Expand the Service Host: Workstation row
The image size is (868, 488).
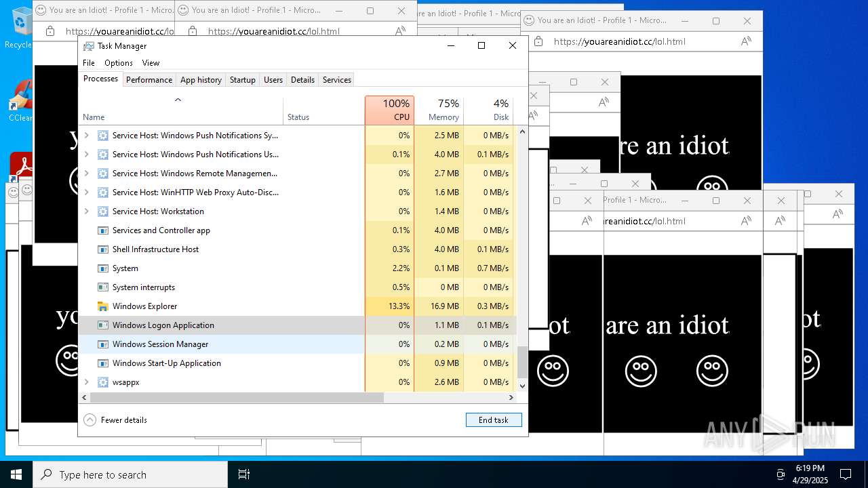tap(86, 211)
